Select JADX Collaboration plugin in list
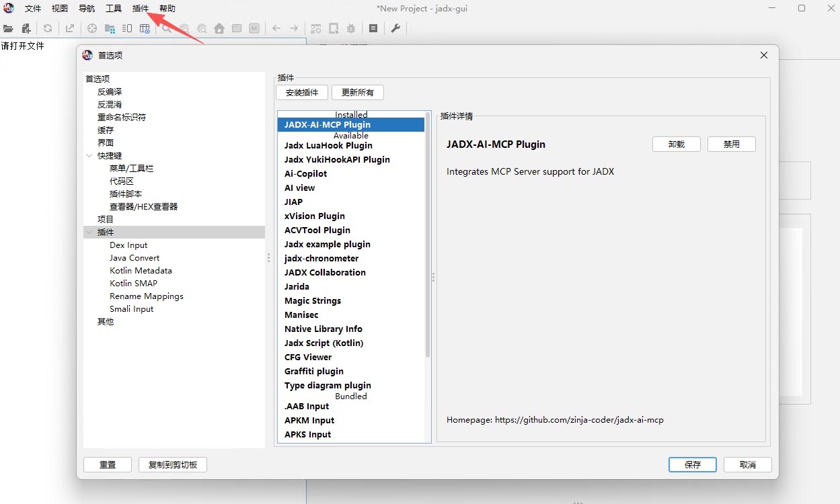840x504 pixels. [x=351, y=272]
